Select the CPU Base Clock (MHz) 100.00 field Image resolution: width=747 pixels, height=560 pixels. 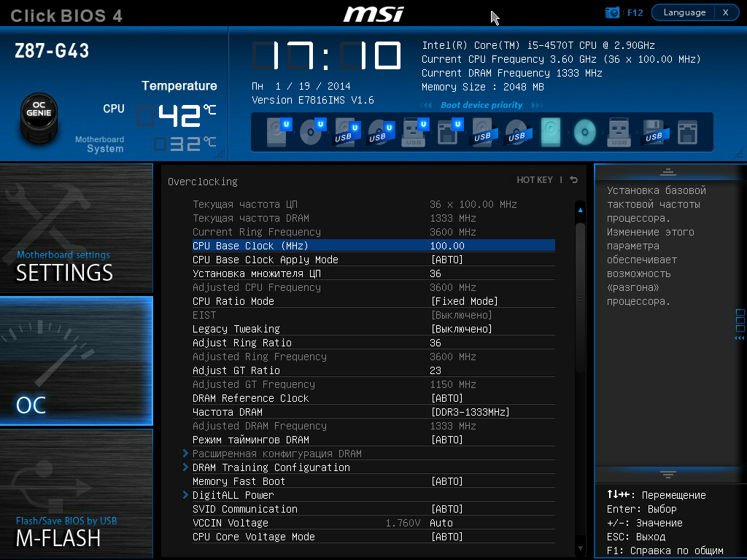tap(373, 246)
